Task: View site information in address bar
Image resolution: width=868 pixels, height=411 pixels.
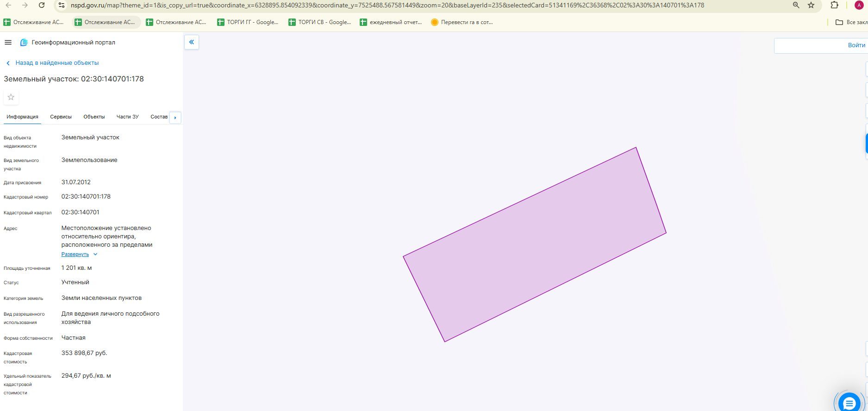Action: click(x=62, y=5)
